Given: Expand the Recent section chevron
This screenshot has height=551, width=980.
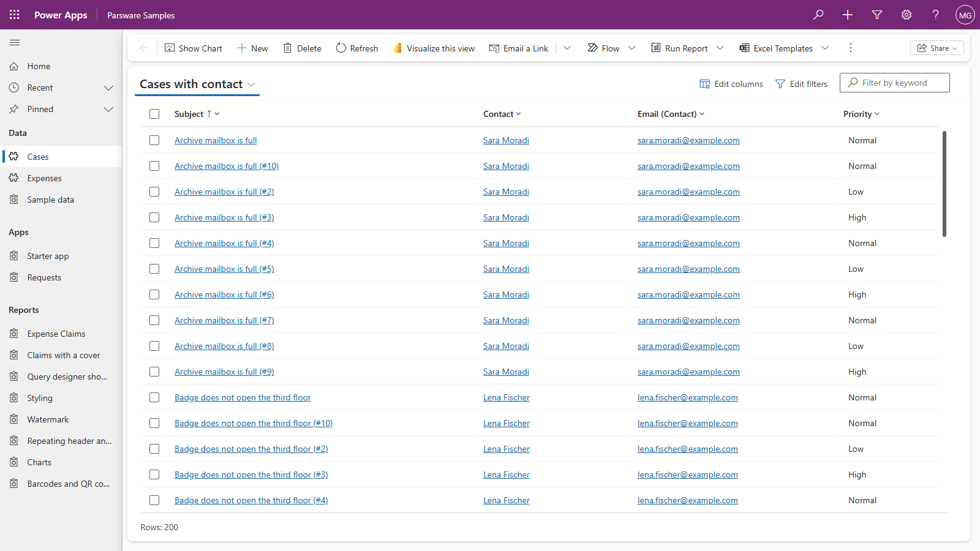Looking at the screenshot, I should 108,88.
